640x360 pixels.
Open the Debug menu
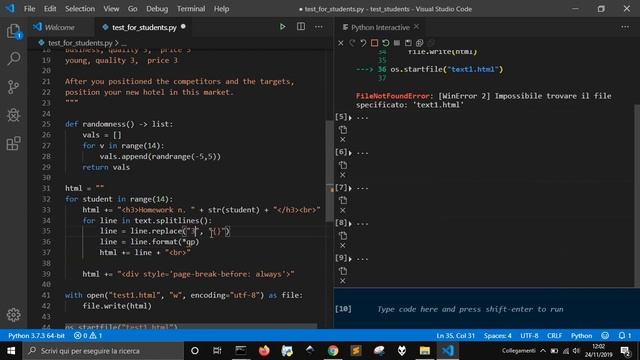click(x=157, y=9)
